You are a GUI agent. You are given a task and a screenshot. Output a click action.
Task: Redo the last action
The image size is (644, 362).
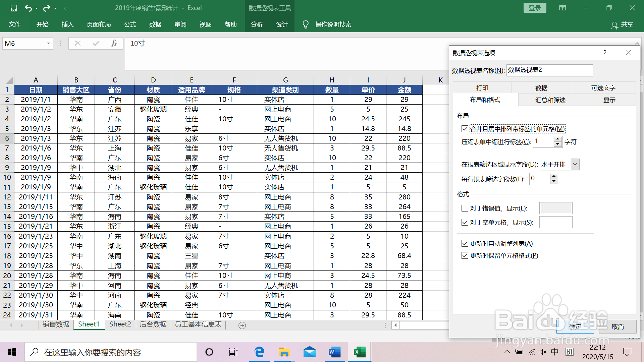pos(47,8)
